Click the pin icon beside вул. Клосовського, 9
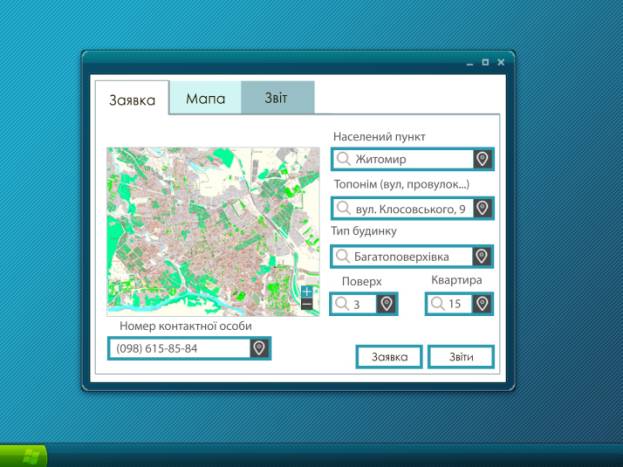The width and height of the screenshot is (623, 467). pyautogui.click(x=482, y=208)
